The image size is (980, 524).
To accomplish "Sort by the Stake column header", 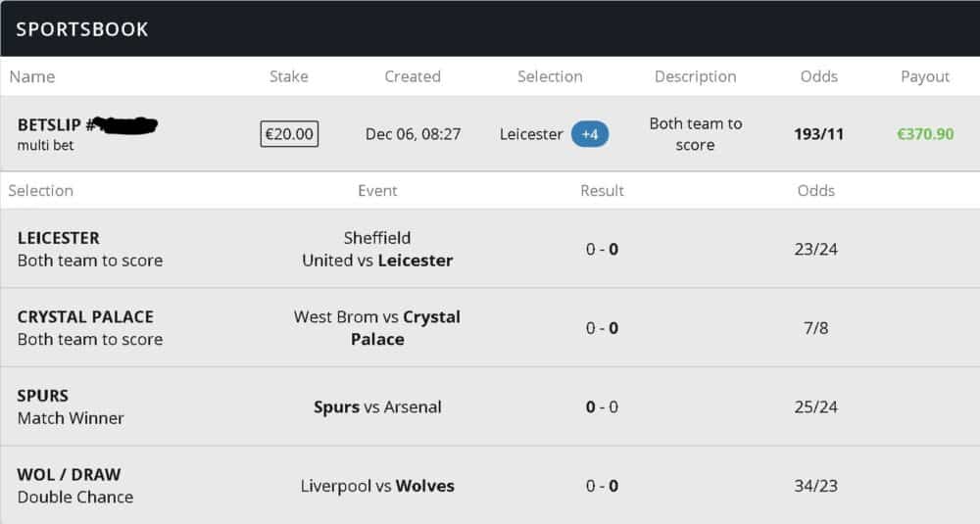I will 289,76.
